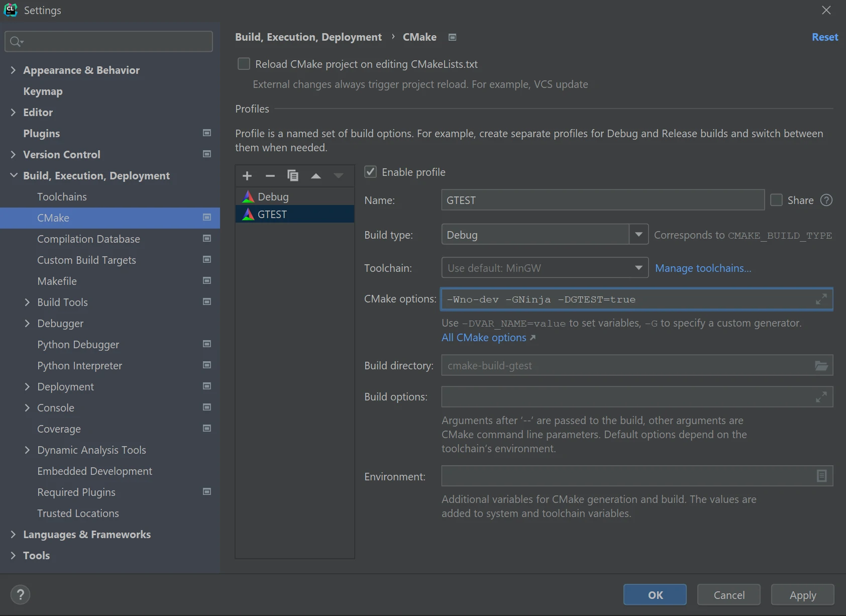846x616 pixels.
Task: Copy the selected profile
Action: coord(293,176)
